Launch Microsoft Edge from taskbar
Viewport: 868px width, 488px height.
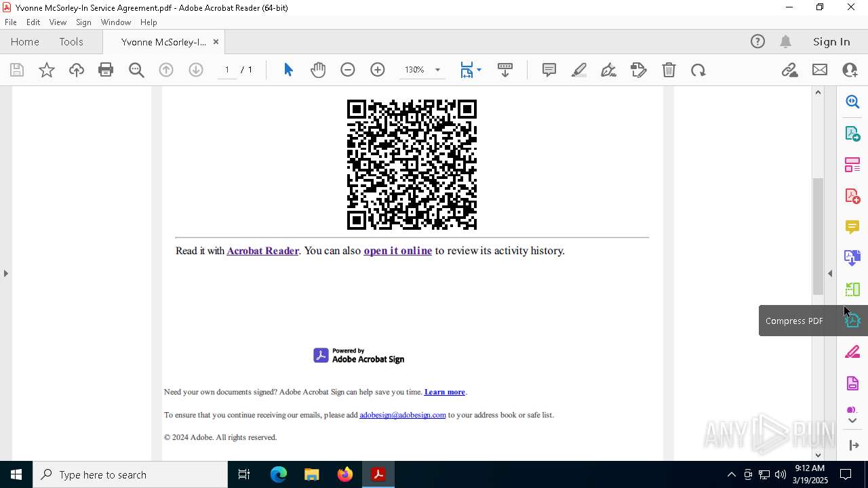point(279,474)
